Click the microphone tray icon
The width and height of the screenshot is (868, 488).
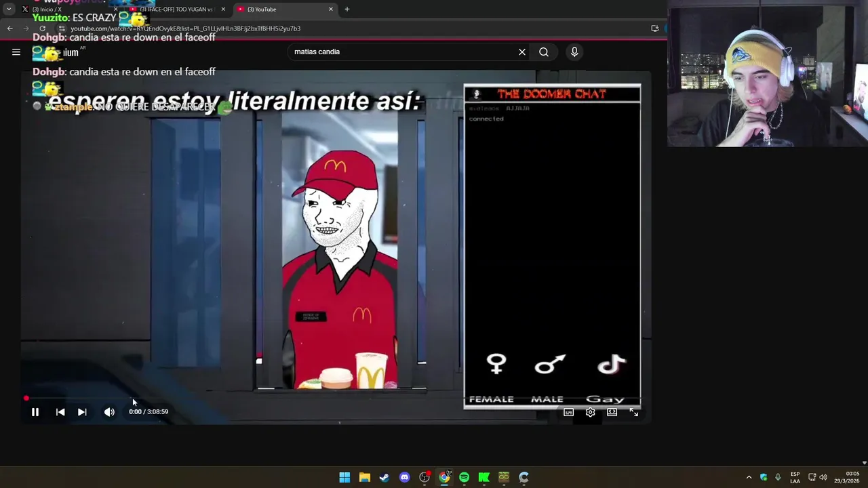pyautogui.click(x=778, y=477)
